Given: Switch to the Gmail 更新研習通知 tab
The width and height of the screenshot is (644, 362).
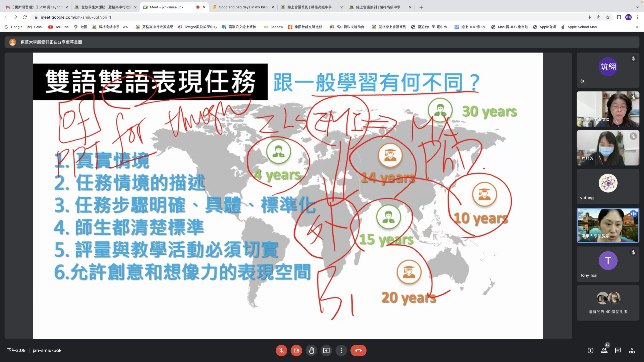Looking at the screenshot, I should point(36,7).
